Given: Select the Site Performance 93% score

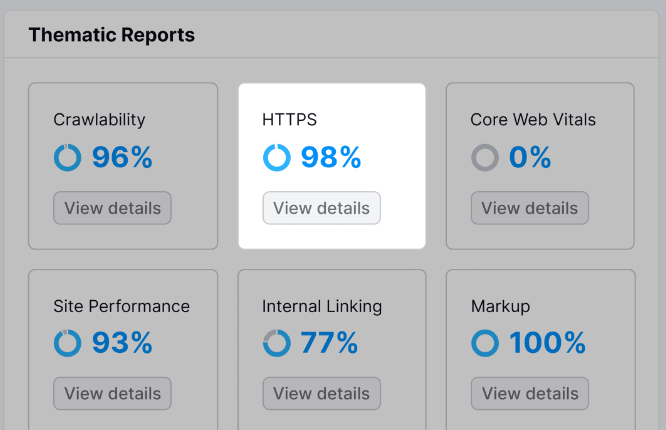Looking at the screenshot, I should 122,344.
